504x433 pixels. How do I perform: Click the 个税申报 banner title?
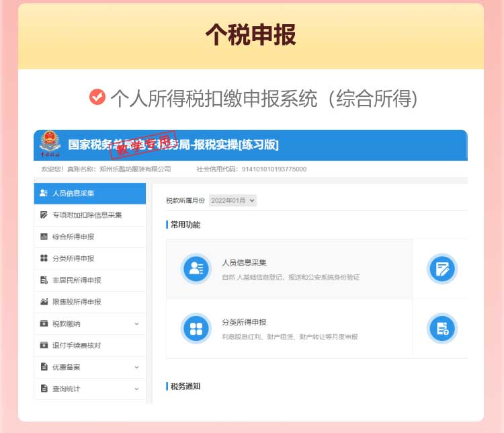(x=251, y=36)
